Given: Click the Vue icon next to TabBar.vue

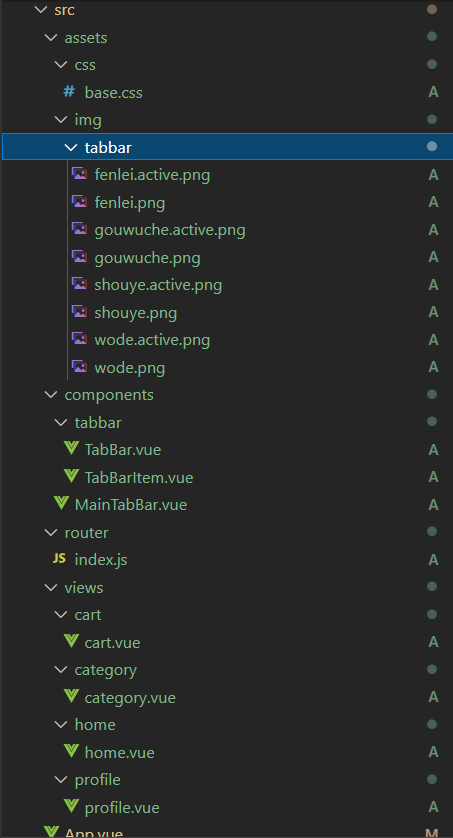Looking at the screenshot, I should (x=71, y=449).
